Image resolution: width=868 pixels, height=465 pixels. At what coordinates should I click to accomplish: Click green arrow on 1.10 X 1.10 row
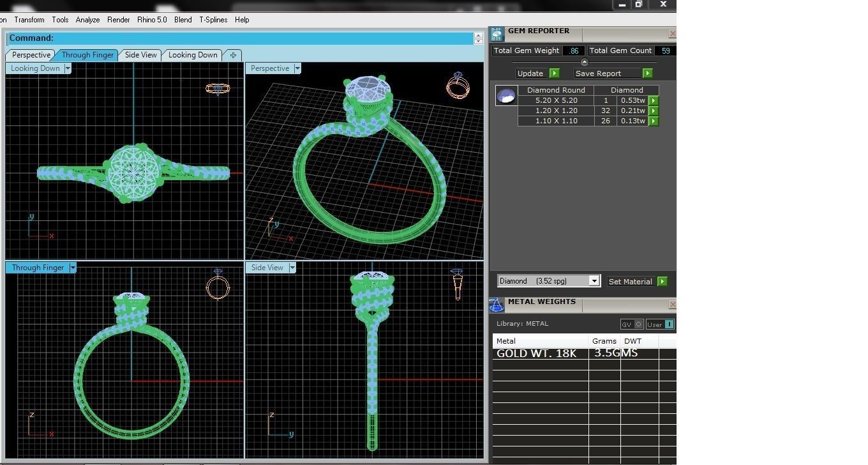coord(653,121)
